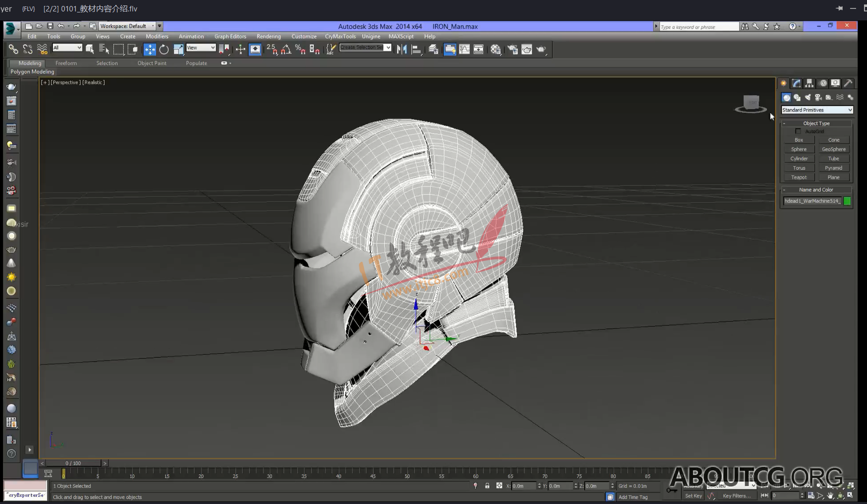Open the Utilities command panel tab
867x504 pixels.
(848, 83)
